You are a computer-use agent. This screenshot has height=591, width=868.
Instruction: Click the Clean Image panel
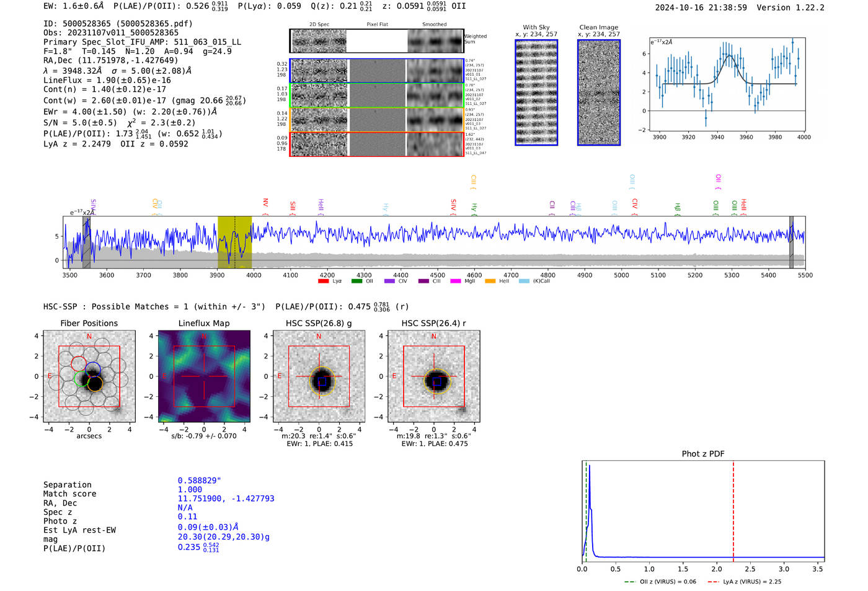click(599, 92)
